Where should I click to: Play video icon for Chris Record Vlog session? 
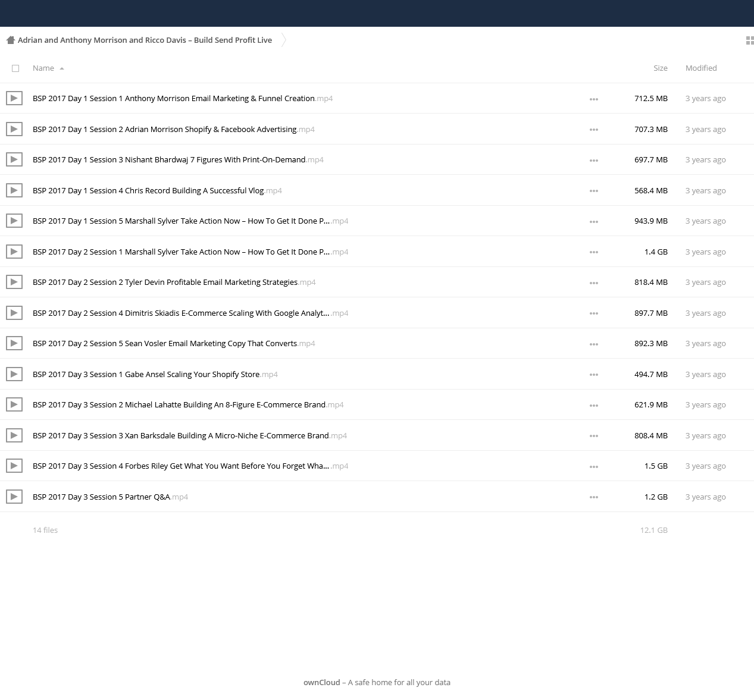pyautogui.click(x=14, y=190)
